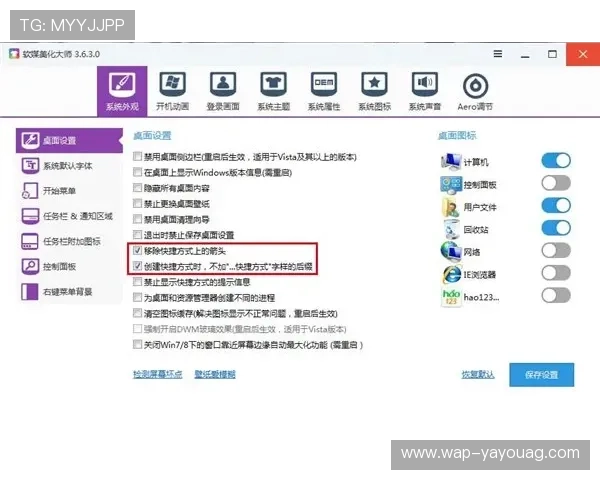Click the hao123 icon
This screenshot has width=600, height=480.
point(451,297)
